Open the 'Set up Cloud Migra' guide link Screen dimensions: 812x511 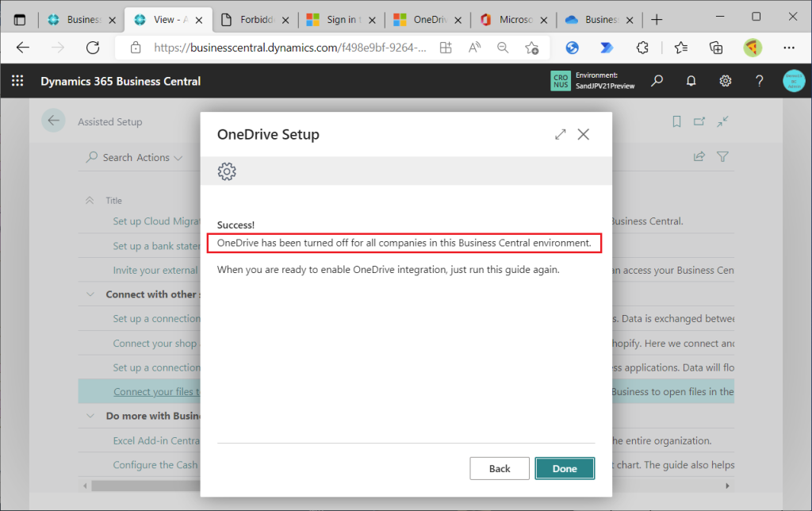click(156, 221)
